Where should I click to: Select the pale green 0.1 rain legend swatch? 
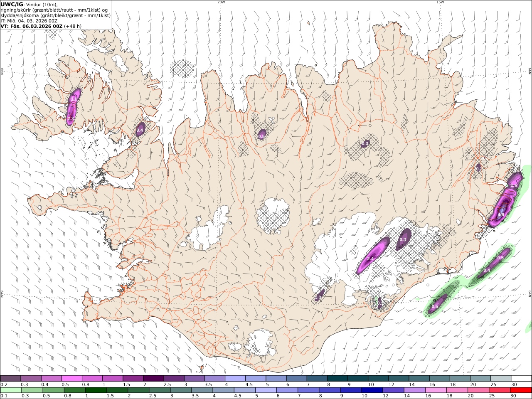click(11, 390)
